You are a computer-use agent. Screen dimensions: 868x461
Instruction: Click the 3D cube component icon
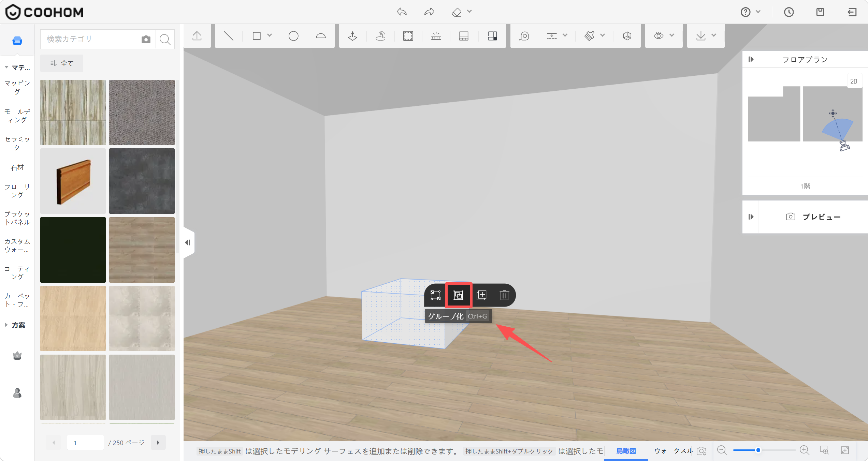(627, 36)
